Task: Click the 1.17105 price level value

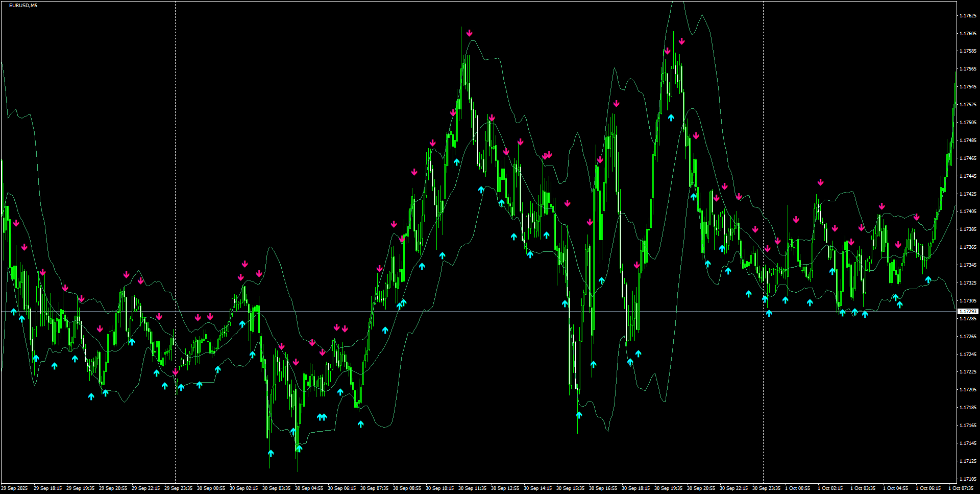Action: pos(968,479)
